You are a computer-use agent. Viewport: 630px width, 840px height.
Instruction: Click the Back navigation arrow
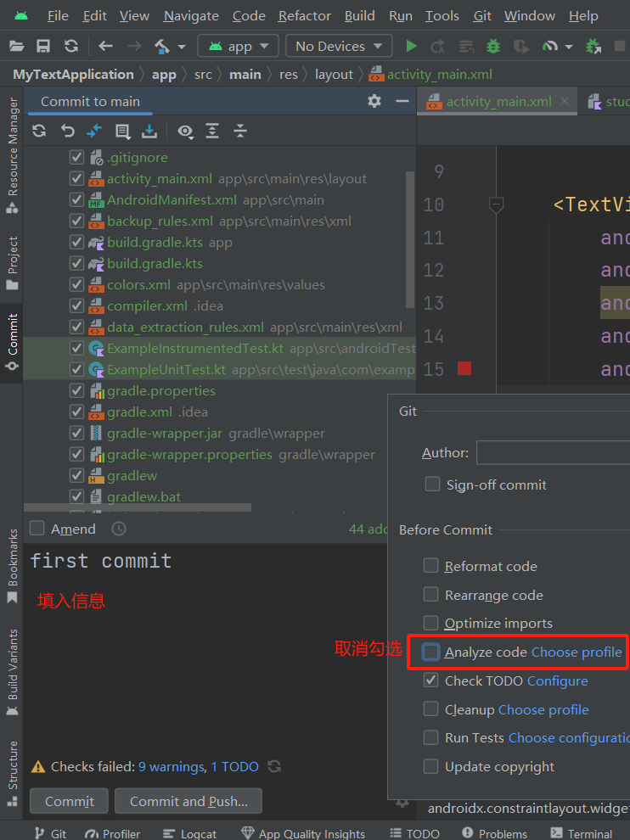coord(105,47)
